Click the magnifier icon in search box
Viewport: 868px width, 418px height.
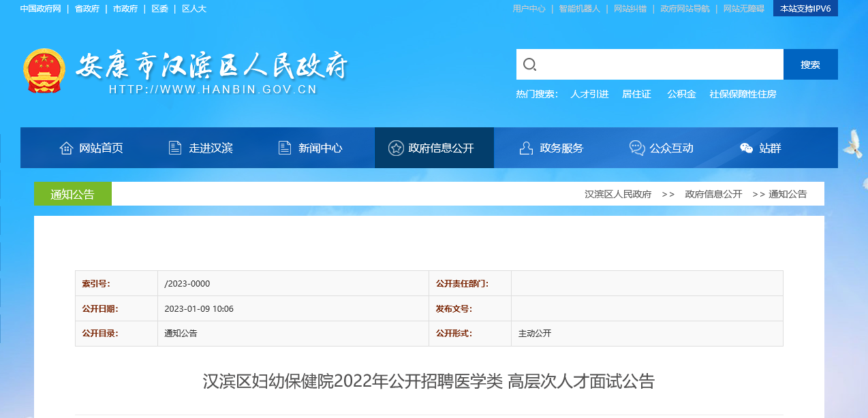pos(529,65)
